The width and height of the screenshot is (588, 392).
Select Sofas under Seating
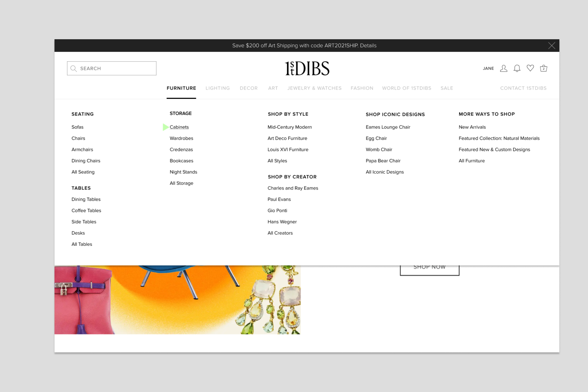[78, 127]
